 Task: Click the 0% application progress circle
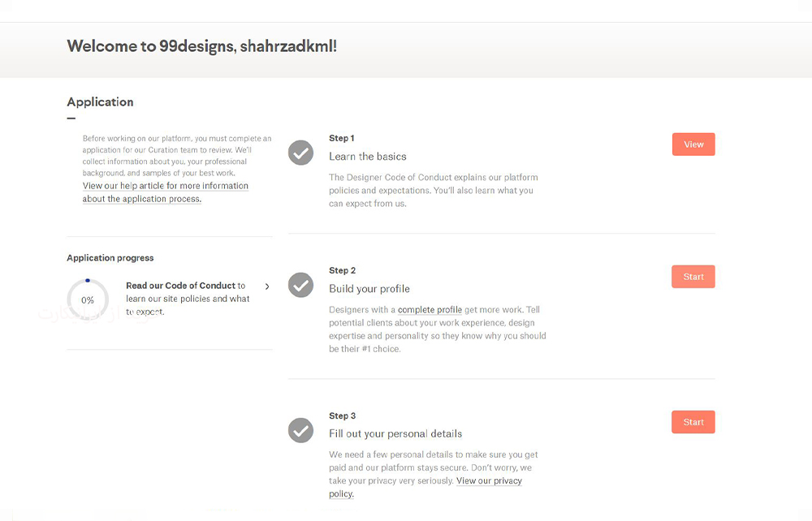pyautogui.click(x=88, y=299)
